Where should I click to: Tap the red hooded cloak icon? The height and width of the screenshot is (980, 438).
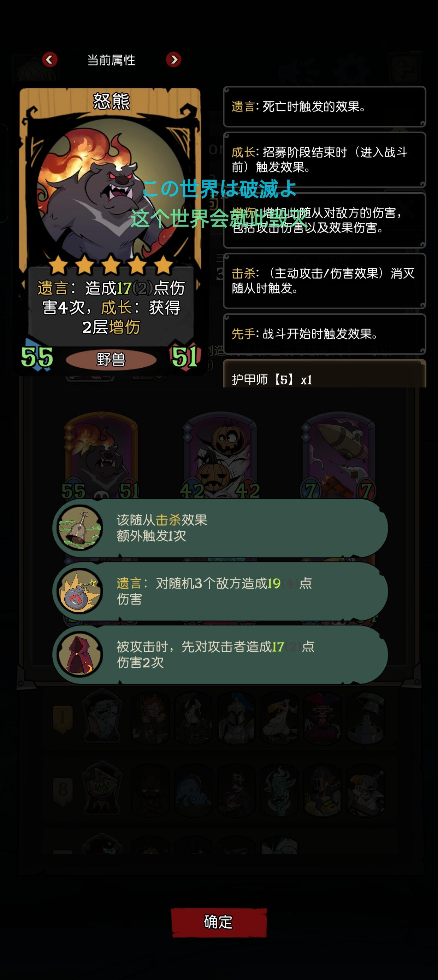pos(79,654)
